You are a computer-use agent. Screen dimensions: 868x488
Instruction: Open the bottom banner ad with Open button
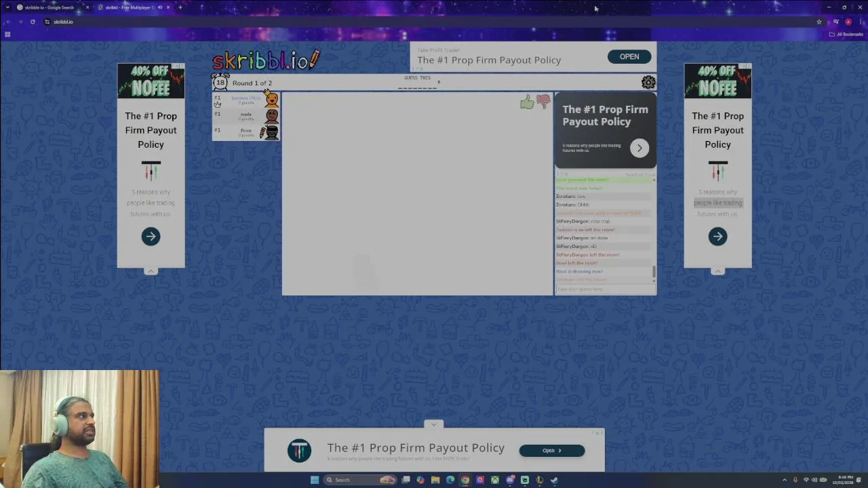552,451
